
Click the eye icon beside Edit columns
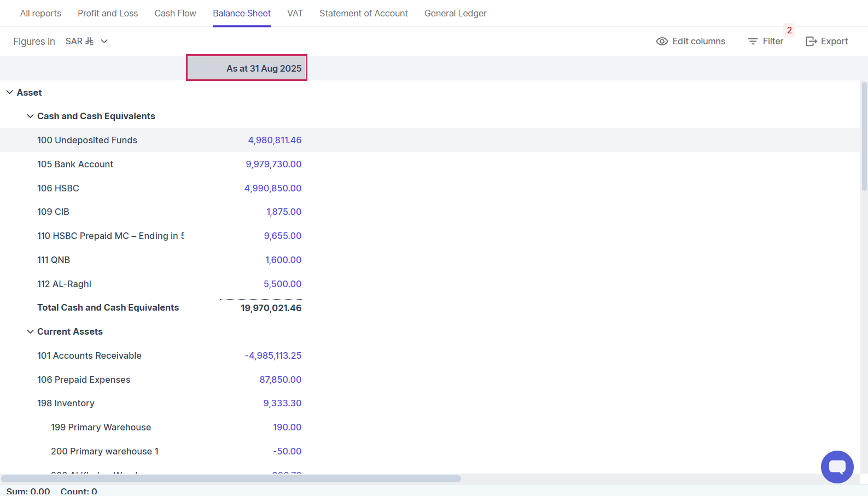[x=662, y=42]
